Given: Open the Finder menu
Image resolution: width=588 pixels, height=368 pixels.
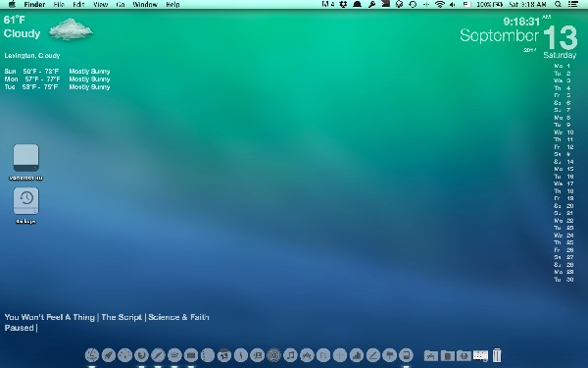Looking at the screenshot, I should point(34,5).
